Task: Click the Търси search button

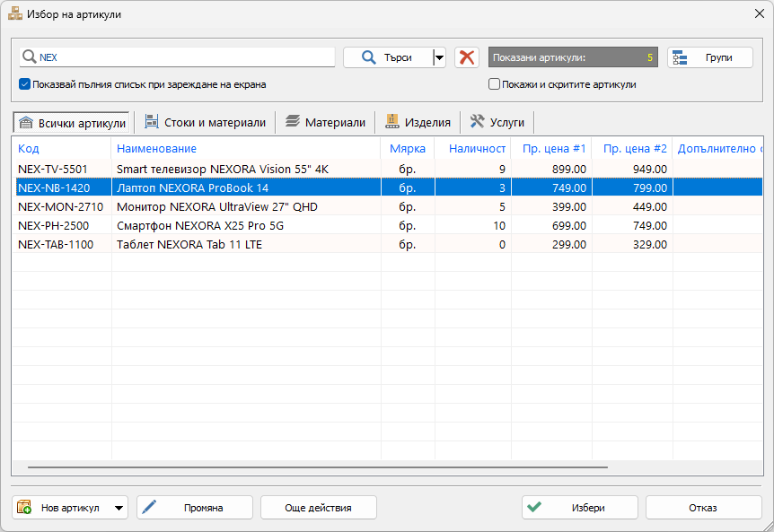Action: [x=388, y=57]
